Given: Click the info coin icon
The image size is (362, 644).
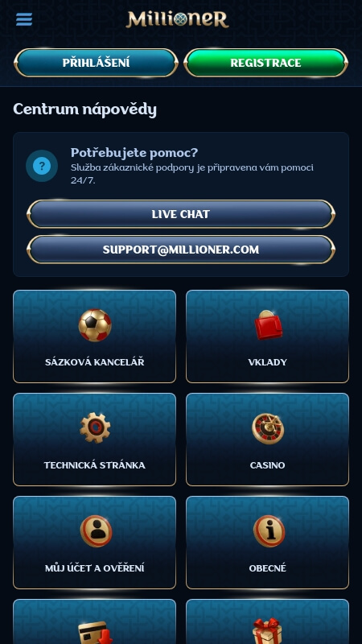Looking at the screenshot, I should point(269,531).
